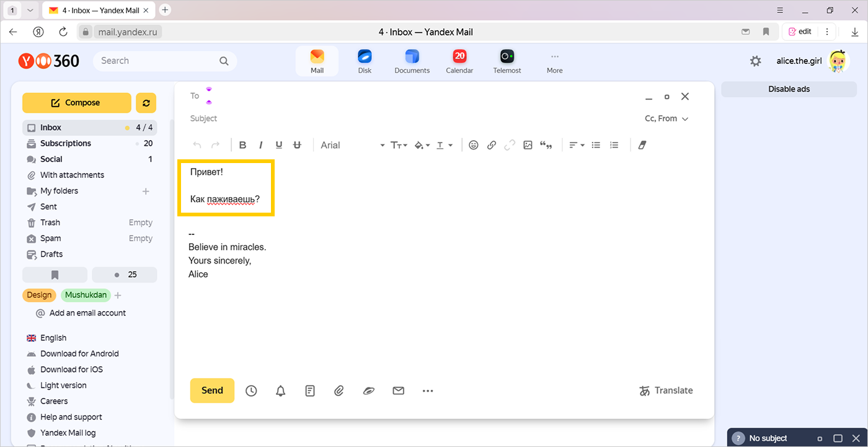Image resolution: width=868 pixels, height=447 pixels.
Task: Attach a file with paperclip icon
Action: click(x=339, y=391)
